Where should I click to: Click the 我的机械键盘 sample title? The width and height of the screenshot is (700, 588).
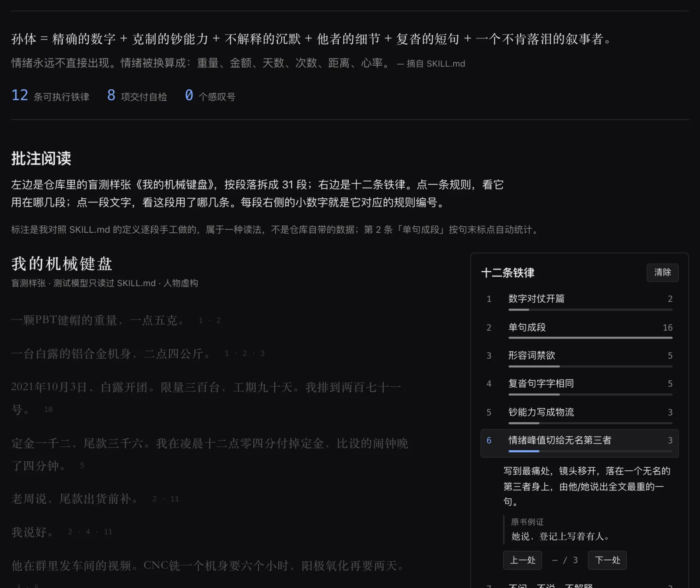tap(62, 264)
